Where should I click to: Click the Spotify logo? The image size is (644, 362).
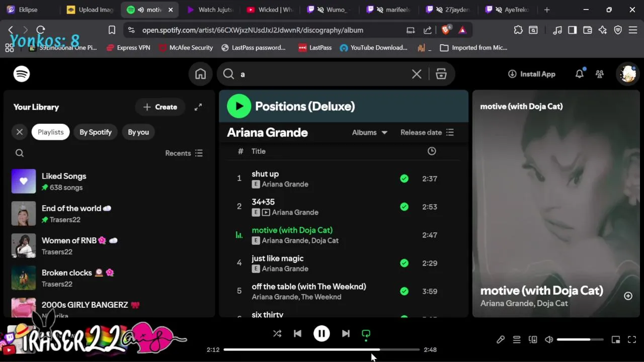pyautogui.click(x=22, y=74)
